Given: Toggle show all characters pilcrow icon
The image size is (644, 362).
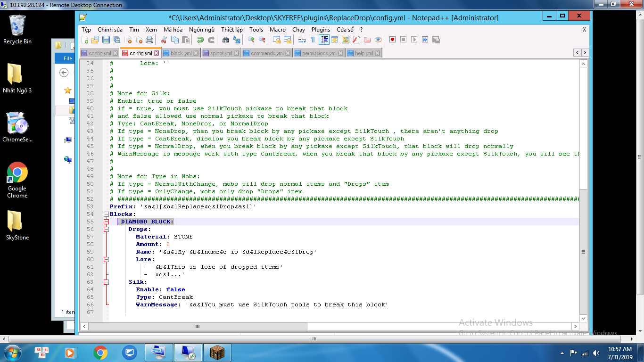Looking at the screenshot, I should click(313, 40).
